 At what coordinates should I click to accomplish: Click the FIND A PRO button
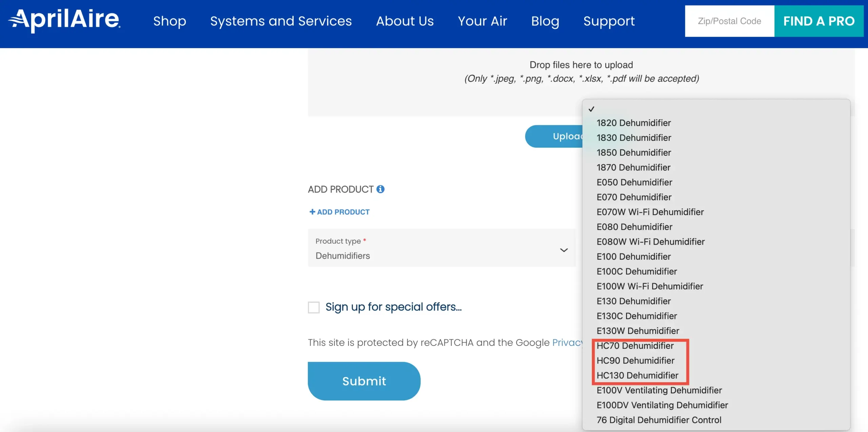point(819,21)
